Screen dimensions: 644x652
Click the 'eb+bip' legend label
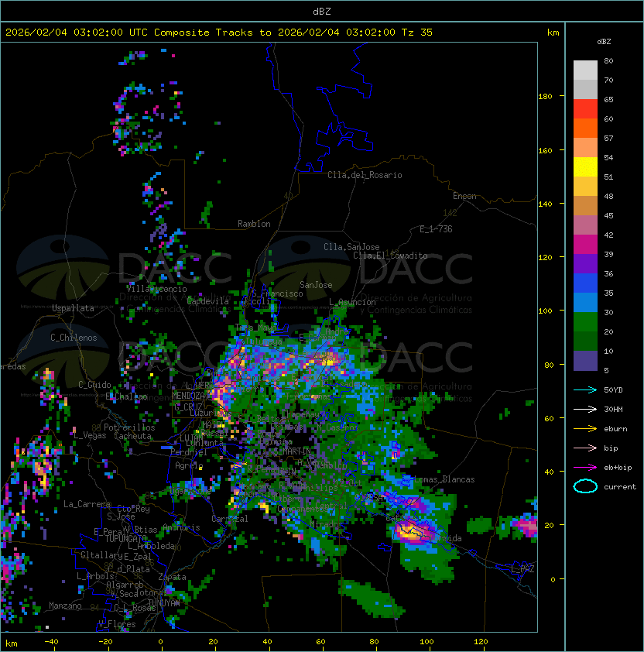click(618, 468)
